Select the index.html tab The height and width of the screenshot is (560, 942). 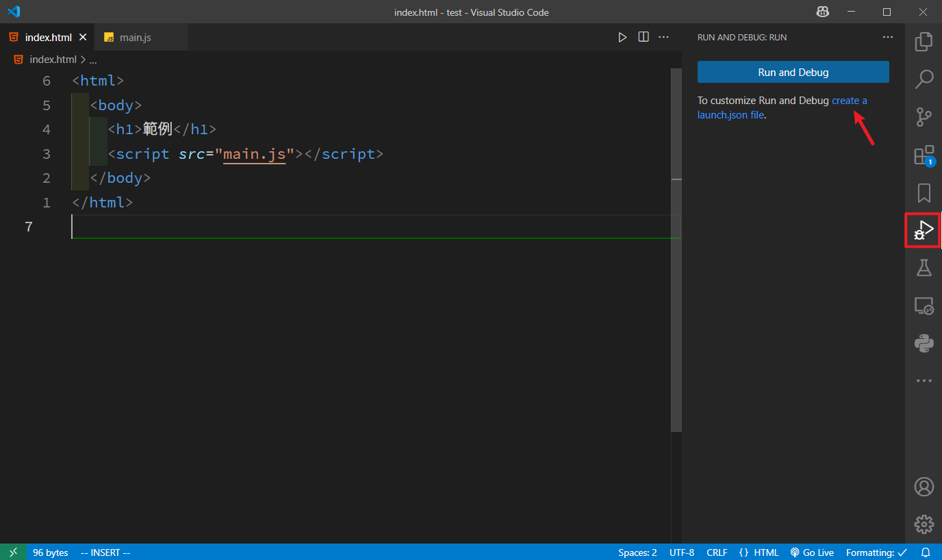[x=47, y=37]
